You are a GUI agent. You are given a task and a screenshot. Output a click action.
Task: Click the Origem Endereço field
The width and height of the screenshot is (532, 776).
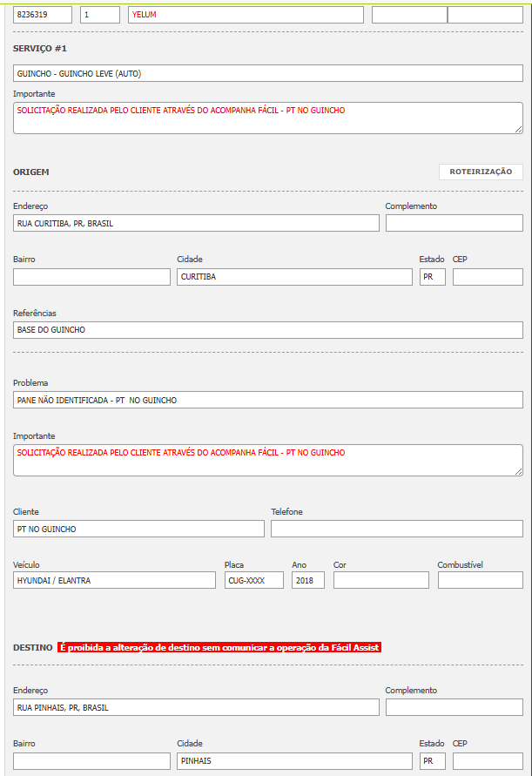point(196,223)
